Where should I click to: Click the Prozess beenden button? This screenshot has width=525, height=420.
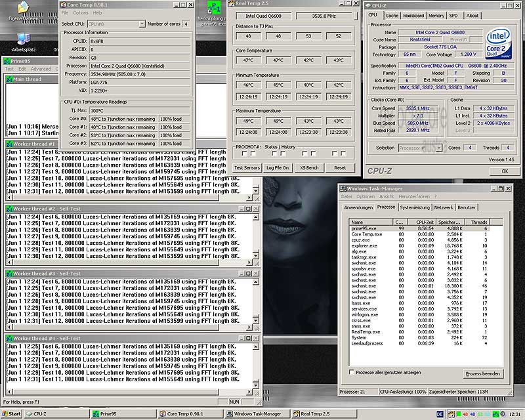tap(482, 373)
